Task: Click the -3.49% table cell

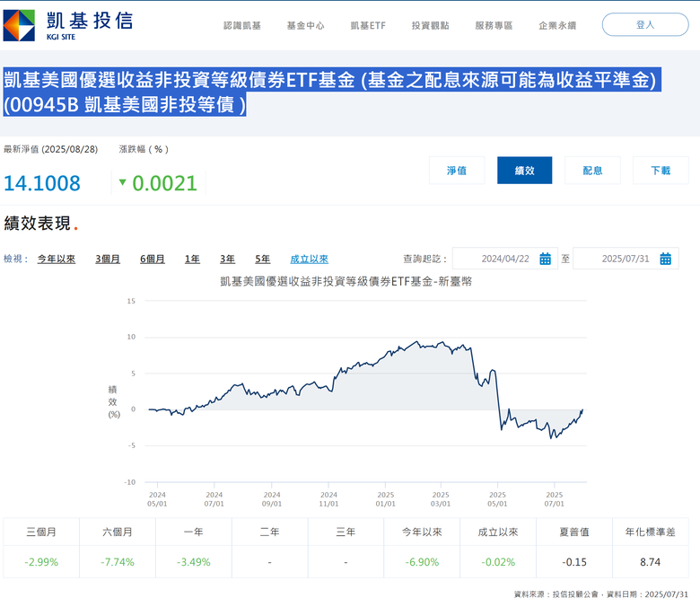Action: (193, 562)
